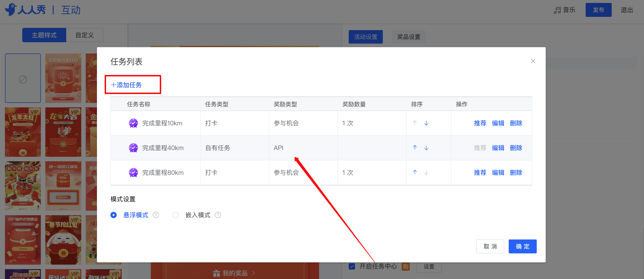644x279 pixels.
Task: Switch to 自定义 tab
Action: click(x=85, y=35)
